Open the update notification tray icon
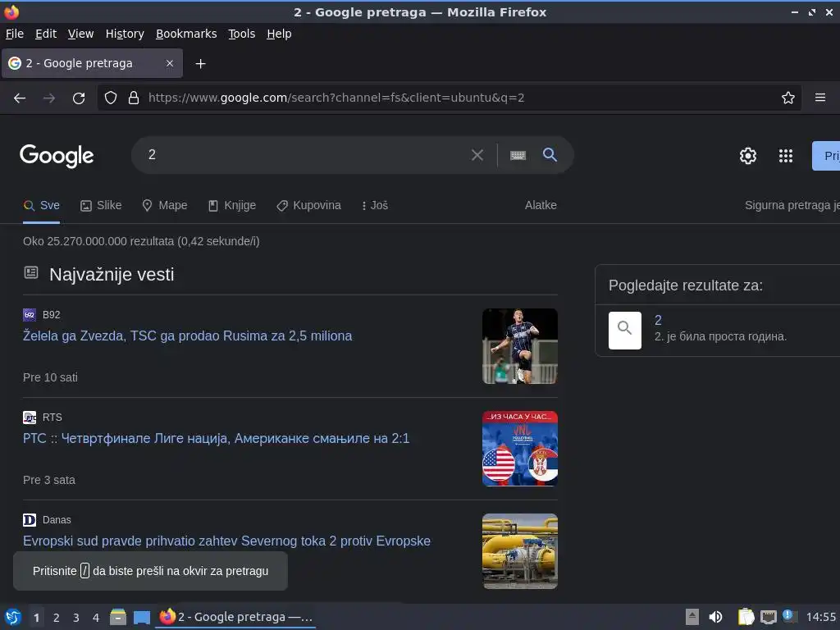 coord(788,615)
